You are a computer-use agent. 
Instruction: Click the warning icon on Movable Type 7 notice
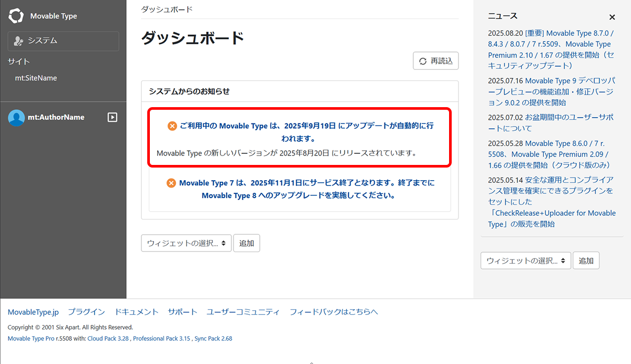point(171,183)
